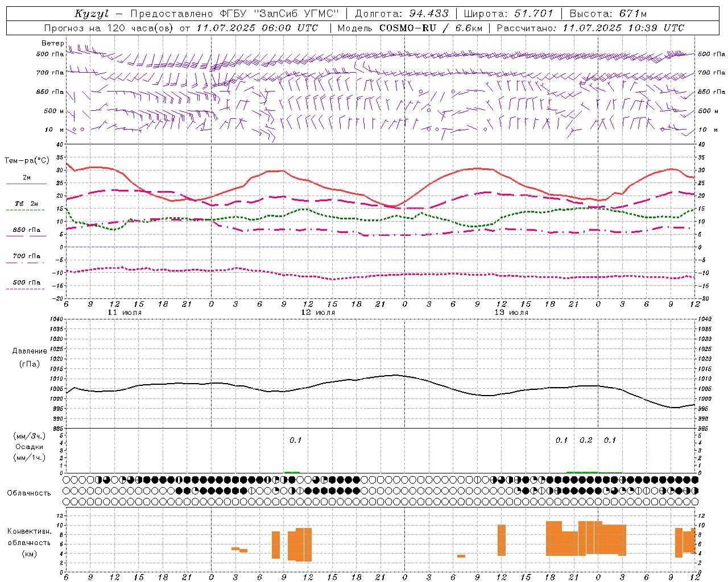Click the 700 гПа temperature legend entry
The width and height of the screenshot is (728, 582).
27,256
